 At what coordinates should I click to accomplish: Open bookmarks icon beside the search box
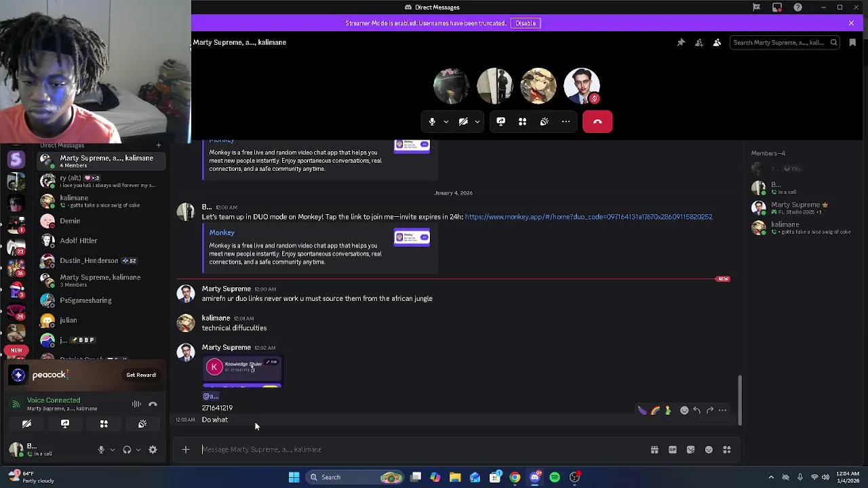coord(852,42)
